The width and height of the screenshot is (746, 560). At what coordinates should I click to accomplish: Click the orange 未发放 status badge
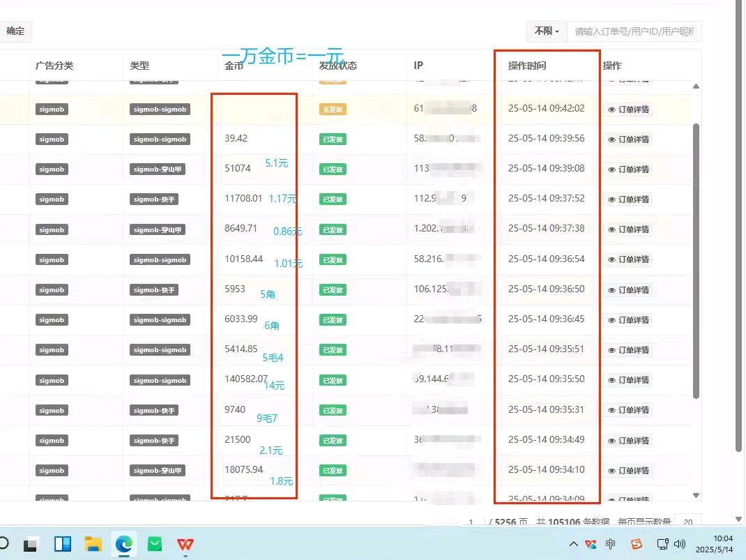tap(333, 109)
